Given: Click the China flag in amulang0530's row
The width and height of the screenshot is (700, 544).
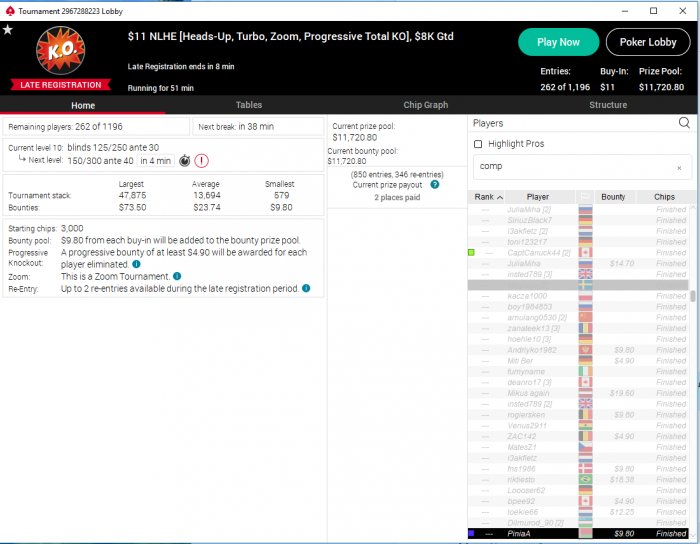Looking at the screenshot, I should pos(585,317).
